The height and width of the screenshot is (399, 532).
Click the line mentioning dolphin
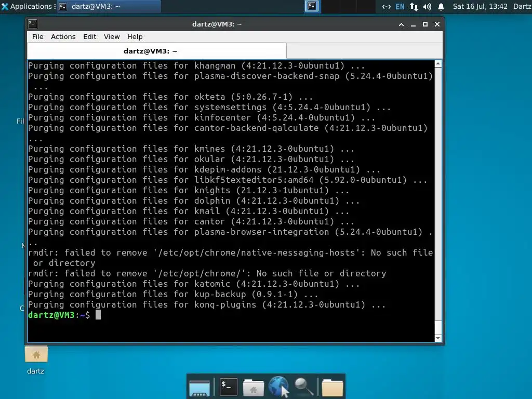pyautogui.click(x=194, y=201)
